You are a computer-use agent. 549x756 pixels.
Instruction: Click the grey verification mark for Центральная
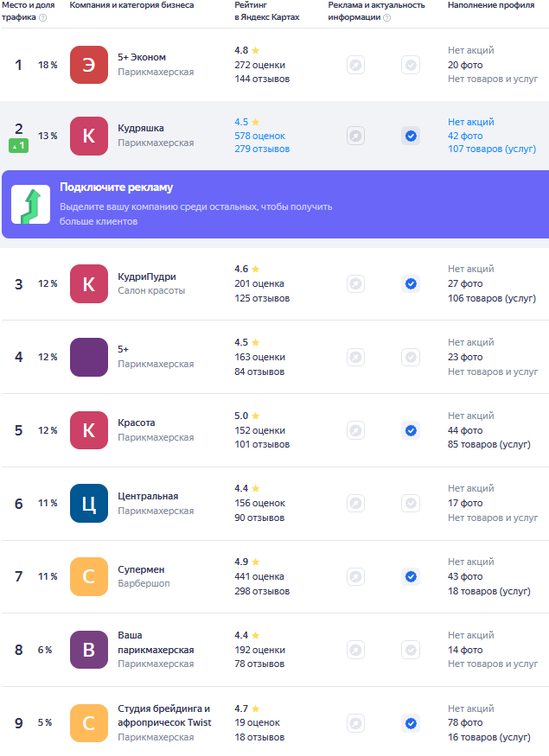(411, 504)
